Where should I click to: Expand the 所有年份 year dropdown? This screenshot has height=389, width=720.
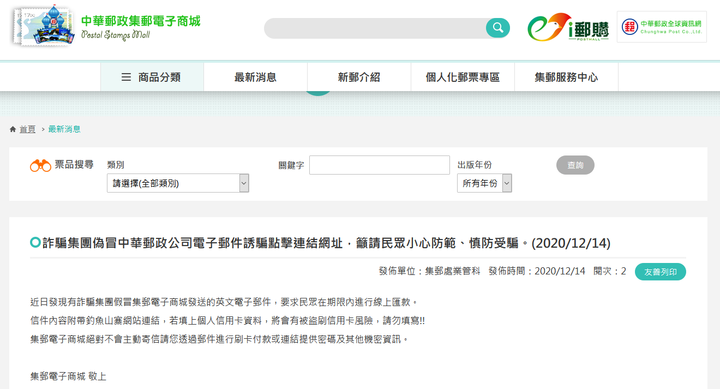pos(484,183)
